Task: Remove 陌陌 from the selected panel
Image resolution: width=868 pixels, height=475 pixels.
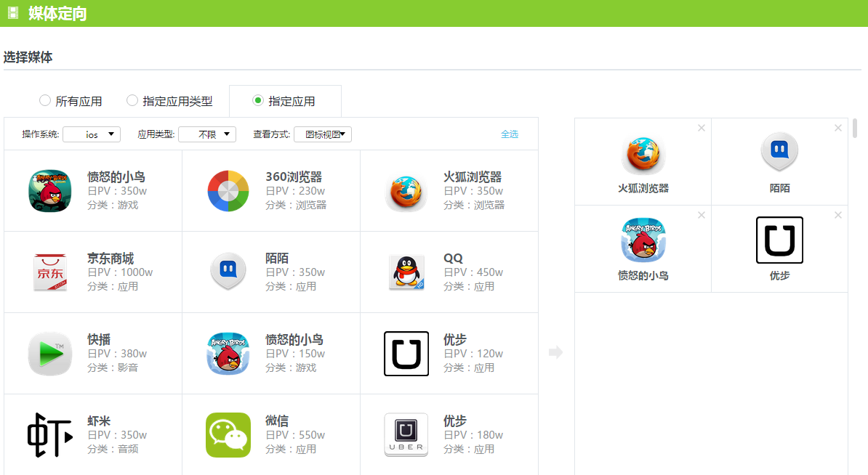Action: pos(838,128)
